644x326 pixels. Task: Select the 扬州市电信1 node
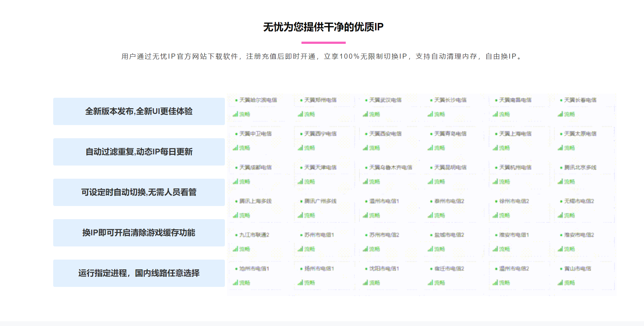click(x=319, y=269)
